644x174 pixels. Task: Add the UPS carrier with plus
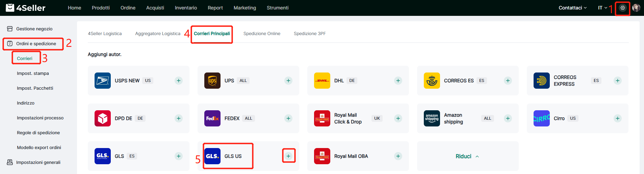pyautogui.click(x=288, y=81)
